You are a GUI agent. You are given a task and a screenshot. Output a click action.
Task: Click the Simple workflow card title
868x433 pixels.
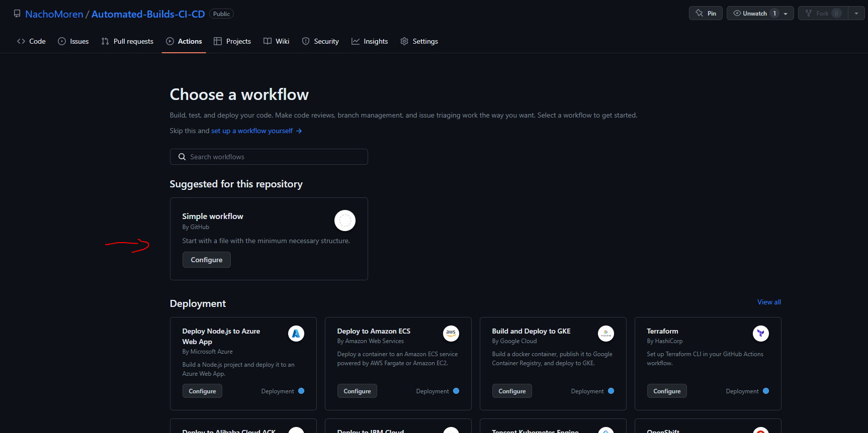tap(213, 216)
